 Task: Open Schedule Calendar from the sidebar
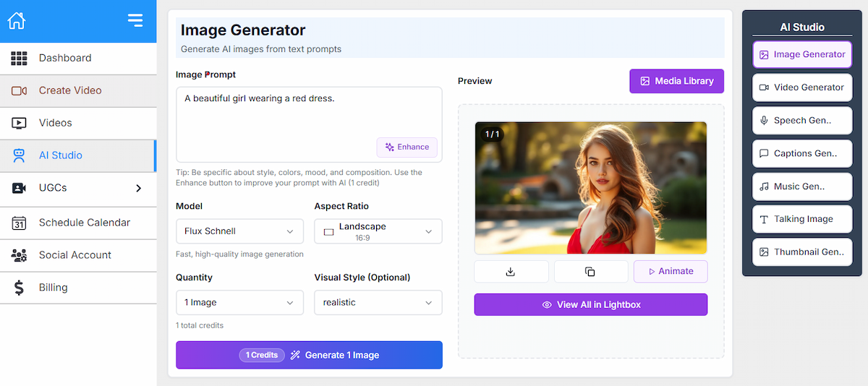(x=78, y=223)
